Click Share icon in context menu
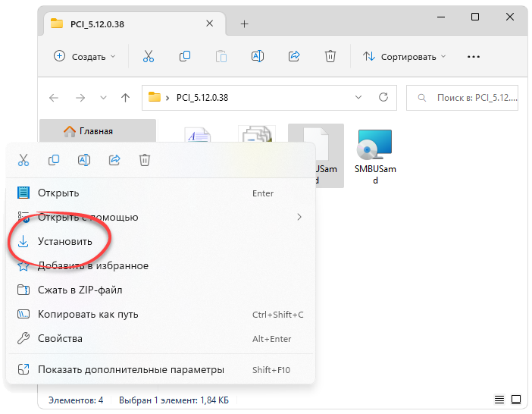The height and width of the screenshot is (414, 532). [114, 160]
